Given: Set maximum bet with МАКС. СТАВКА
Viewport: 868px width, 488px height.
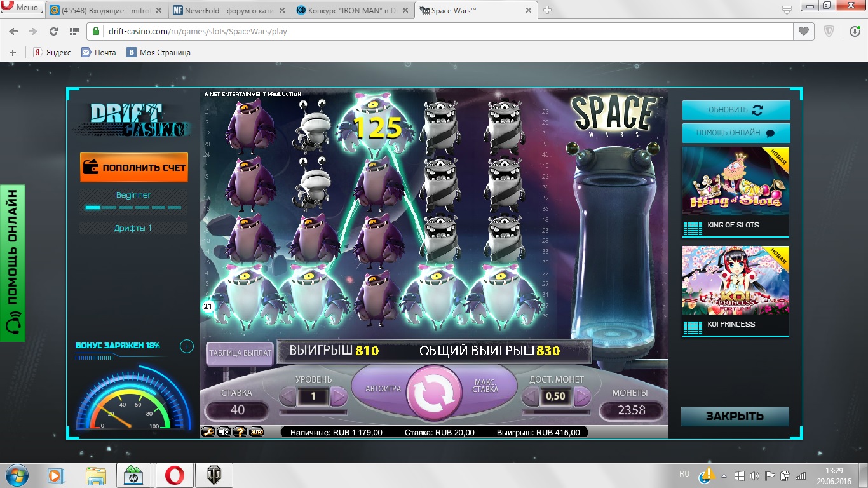Looking at the screenshot, I should tap(485, 385).
